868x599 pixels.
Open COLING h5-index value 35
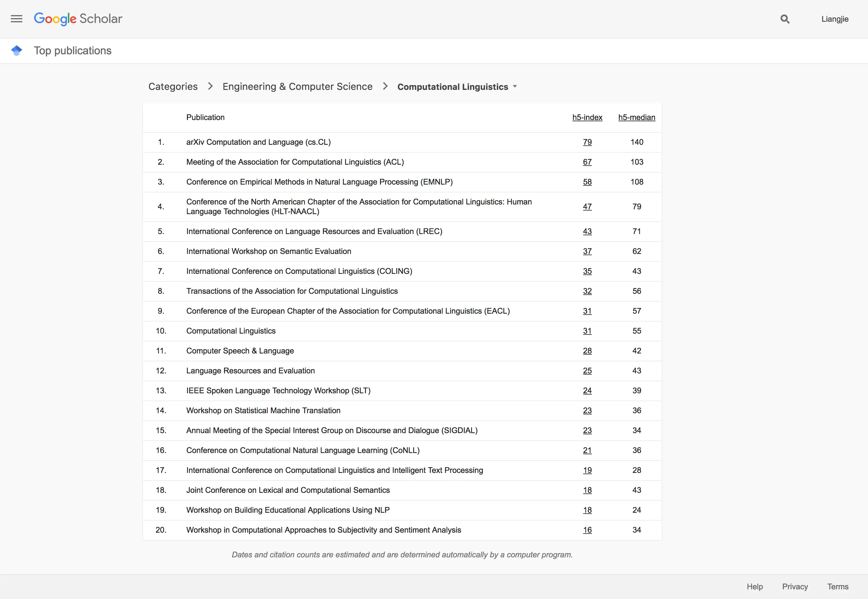click(587, 271)
